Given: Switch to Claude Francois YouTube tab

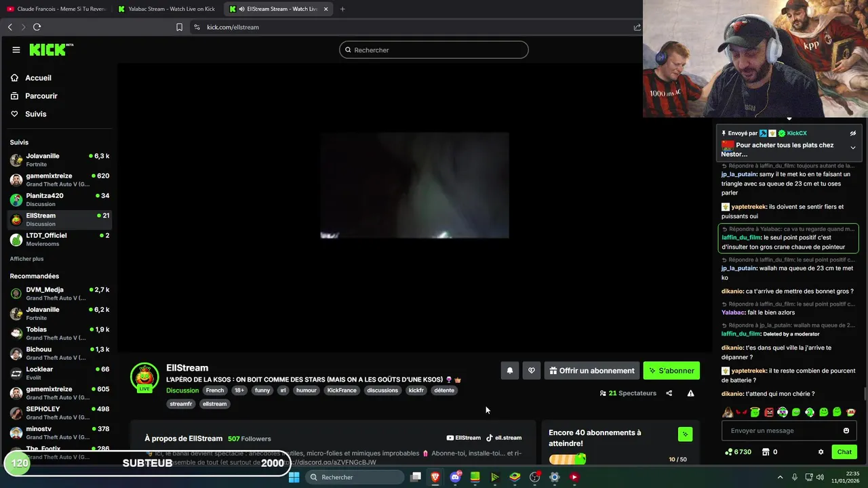Looking at the screenshot, I should 56,9.
